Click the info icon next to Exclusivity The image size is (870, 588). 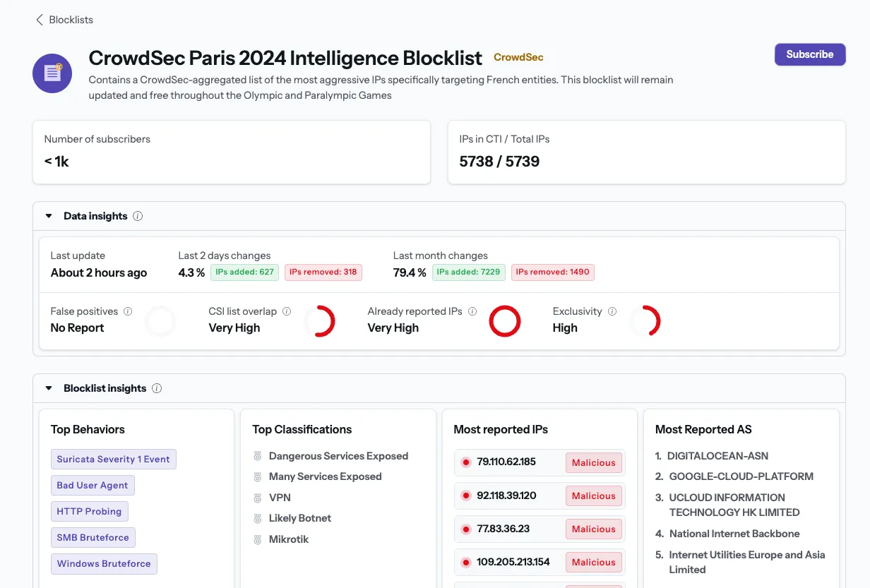coord(612,311)
